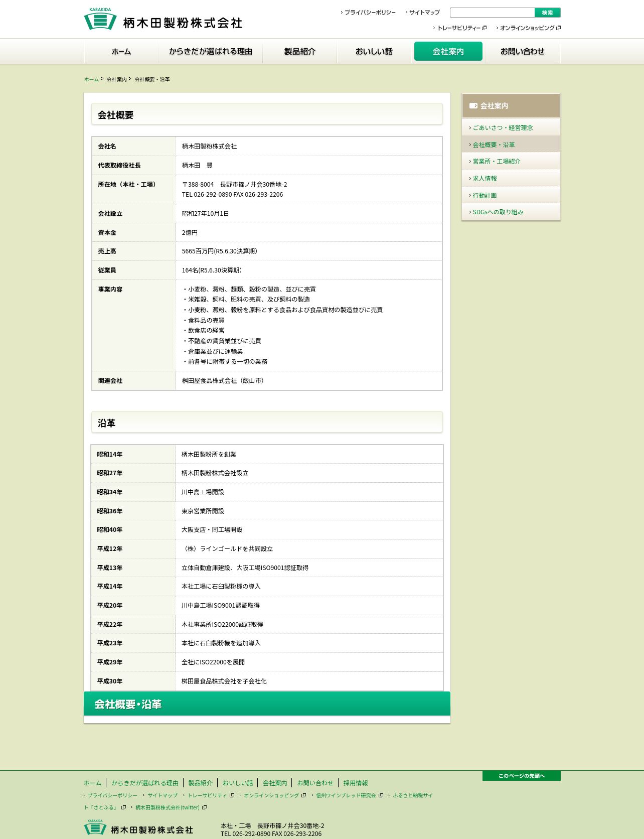Click the history entry 全社にISO22000を展開

coord(213,662)
